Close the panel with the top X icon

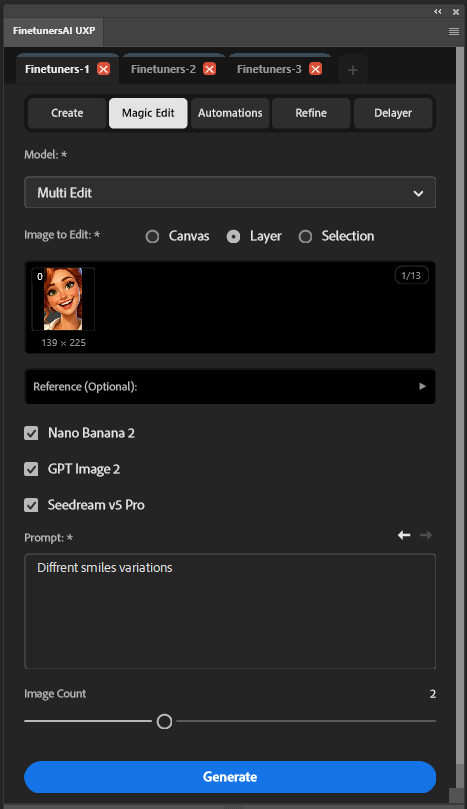tap(456, 11)
